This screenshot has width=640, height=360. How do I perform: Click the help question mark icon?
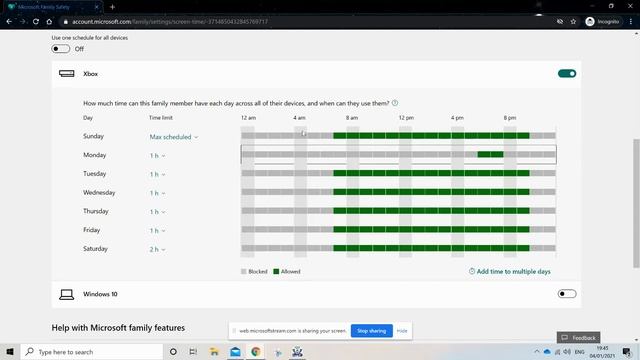395,103
